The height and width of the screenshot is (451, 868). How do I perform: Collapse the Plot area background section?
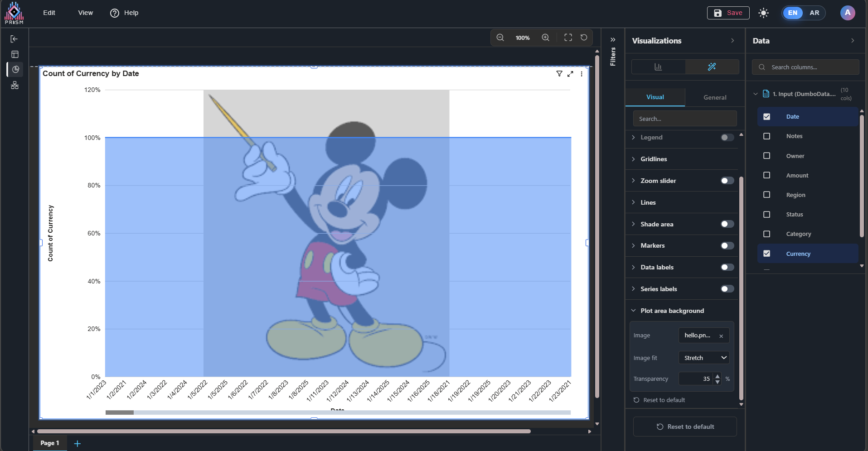click(672, 311)
